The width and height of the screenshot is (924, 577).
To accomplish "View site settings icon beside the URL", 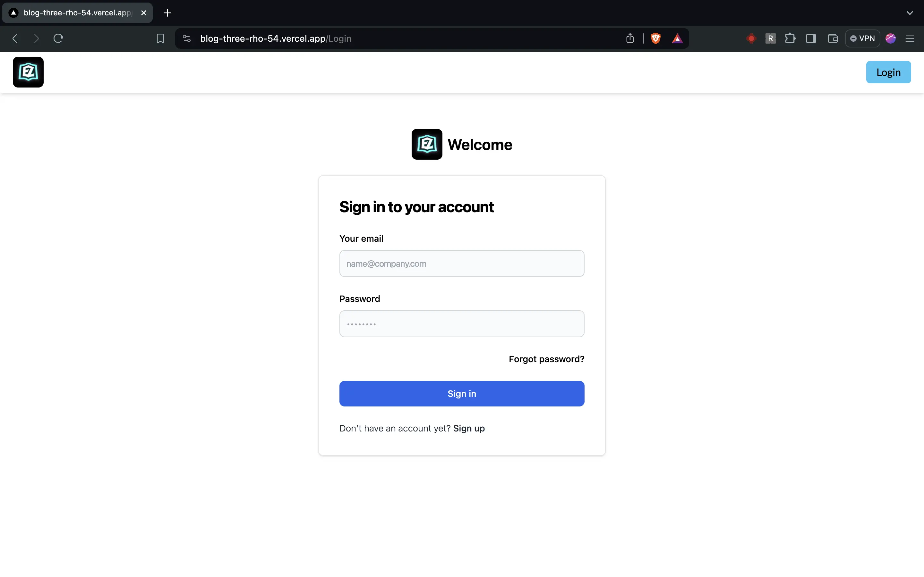I will tap(187, 38).
